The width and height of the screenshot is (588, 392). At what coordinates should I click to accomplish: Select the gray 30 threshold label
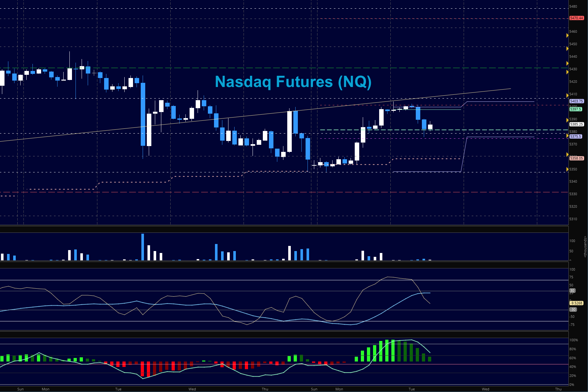[x=572, y=291]
